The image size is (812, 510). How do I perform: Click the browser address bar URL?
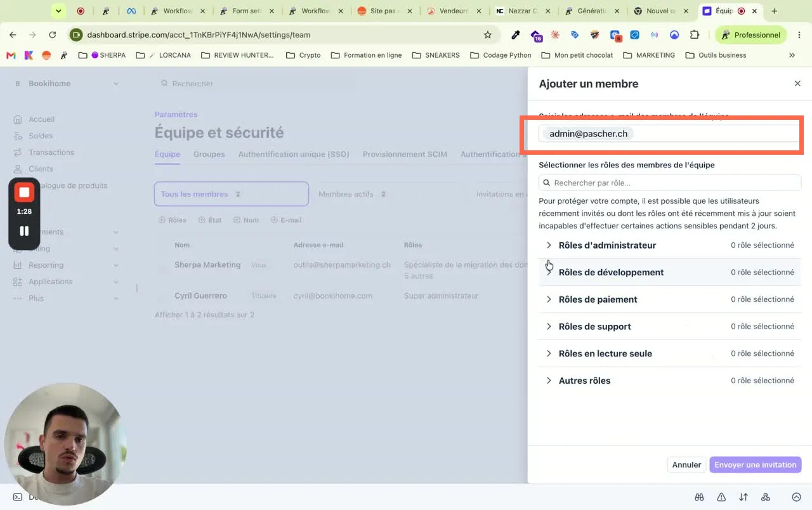199,35
